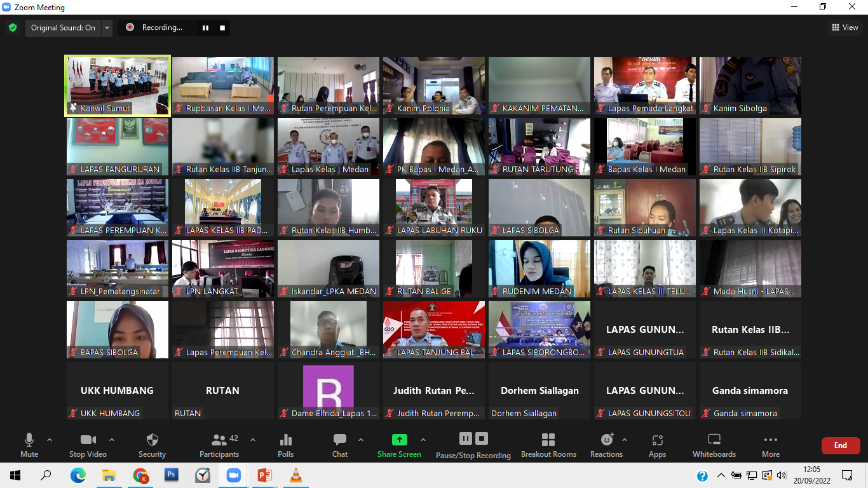Open the Polls icon
The image size is (868, 488).
click(286, 445)
